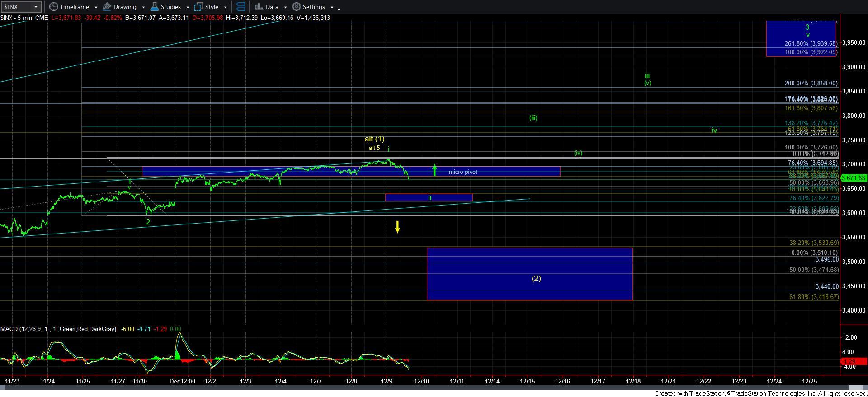Open the toolbar overflow options arrow
868x397 pixels.
339,9
